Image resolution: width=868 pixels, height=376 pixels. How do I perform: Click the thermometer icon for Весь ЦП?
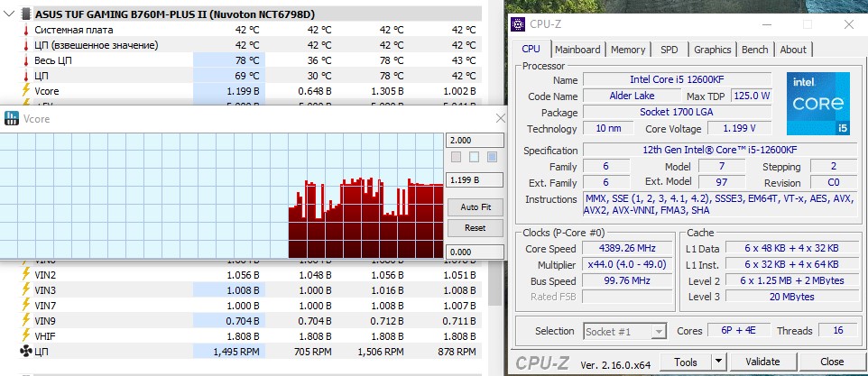[x=25, y=60]
